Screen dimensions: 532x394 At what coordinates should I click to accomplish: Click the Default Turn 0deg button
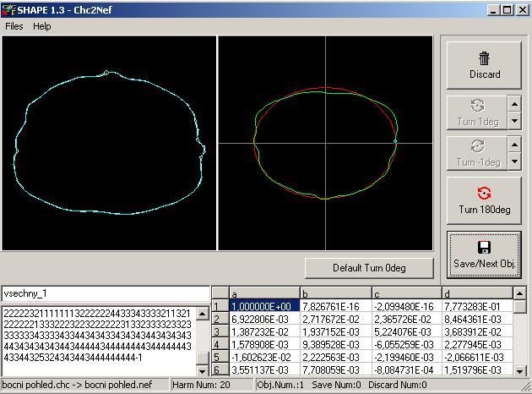pos(369,268)
